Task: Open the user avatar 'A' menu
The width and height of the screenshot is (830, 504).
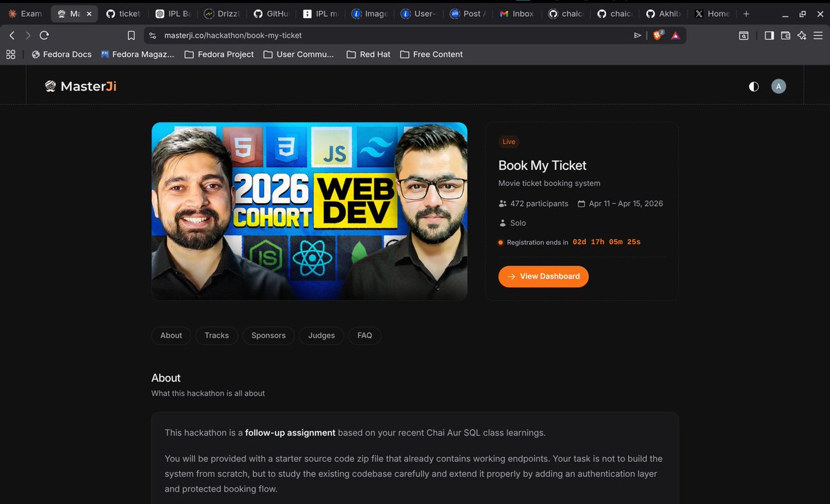Action: click(779, 86)
